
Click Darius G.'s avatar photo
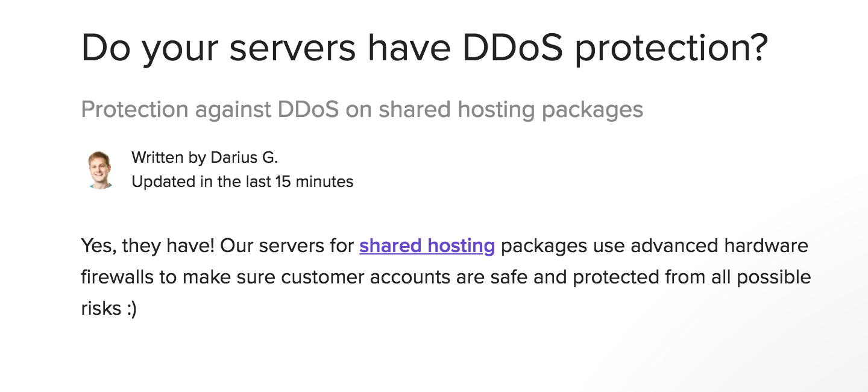tap(101, 169)
